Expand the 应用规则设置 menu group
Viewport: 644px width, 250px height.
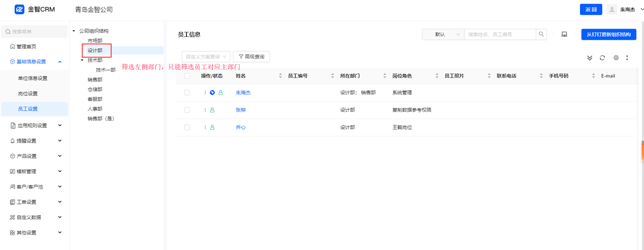tap(60, 125)
